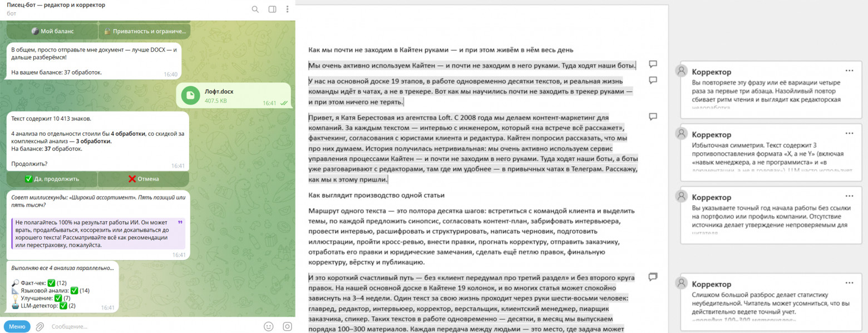Screen dimensions: 868x333
Task: Open '...' menu on 'Вы указываете точный год' comment
Action: [850, 196]
